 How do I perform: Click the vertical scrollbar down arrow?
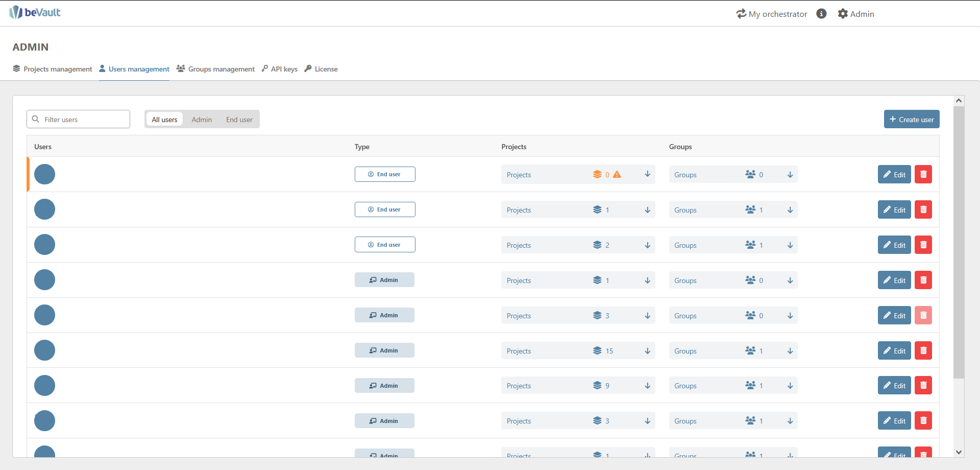pyautogui.click(x=959, y=452)
